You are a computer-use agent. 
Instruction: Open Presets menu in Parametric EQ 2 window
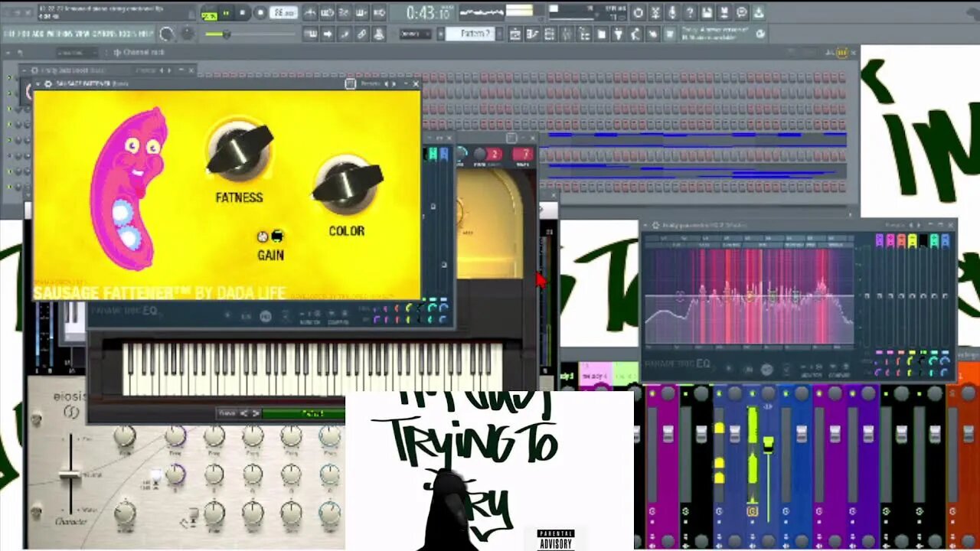[895, 225]
